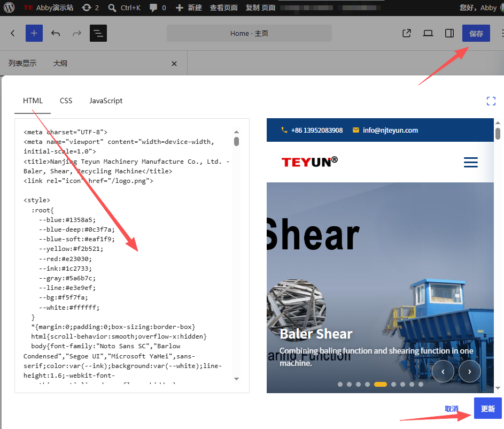Toggle the document overview list view icon

[x=98, y=33]
